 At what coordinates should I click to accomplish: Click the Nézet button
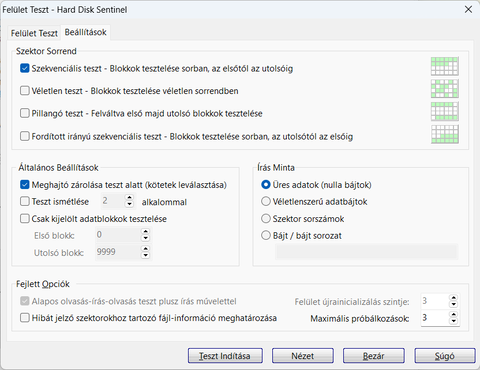pyautogui.click(x=303, y=356)
